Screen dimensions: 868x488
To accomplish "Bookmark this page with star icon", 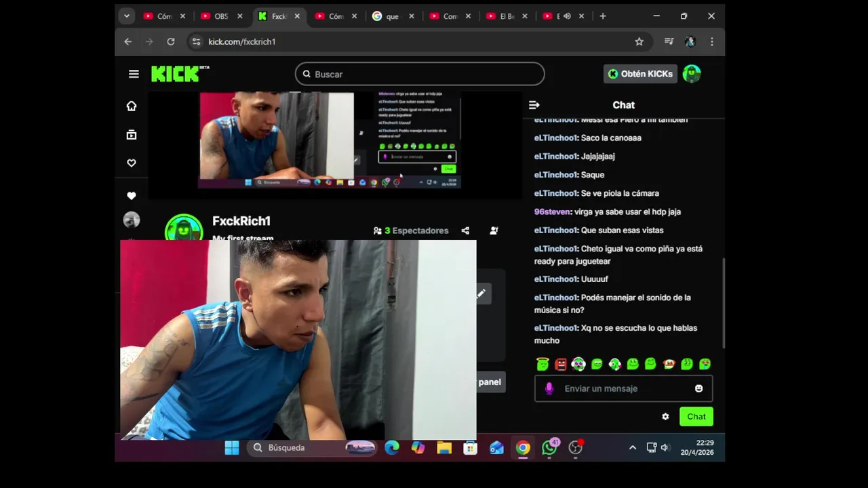I will [x=639, y=41].
